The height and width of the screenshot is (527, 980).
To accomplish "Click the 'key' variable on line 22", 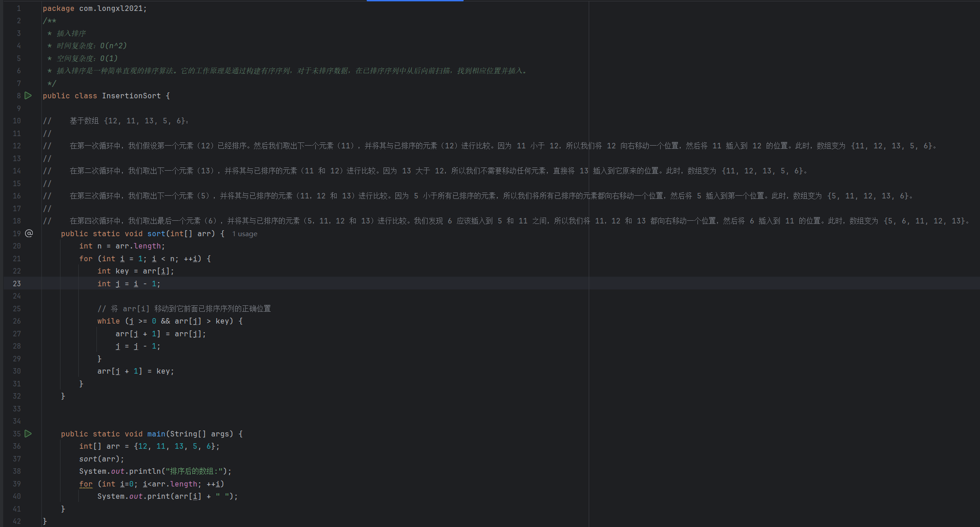I will (x=122, y=271).
